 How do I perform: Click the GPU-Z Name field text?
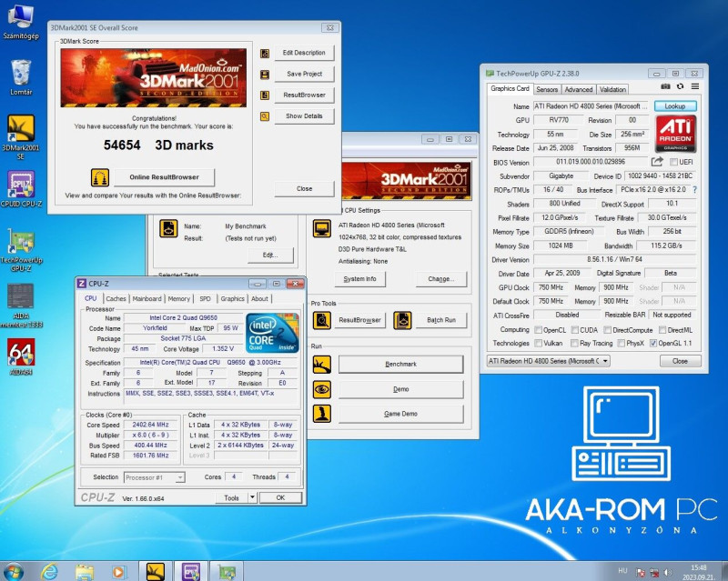(591, 106)
